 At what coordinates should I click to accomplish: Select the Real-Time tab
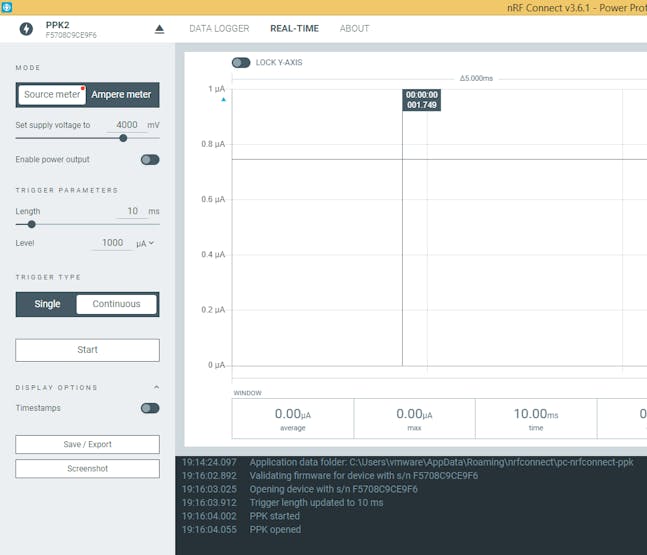294,29
